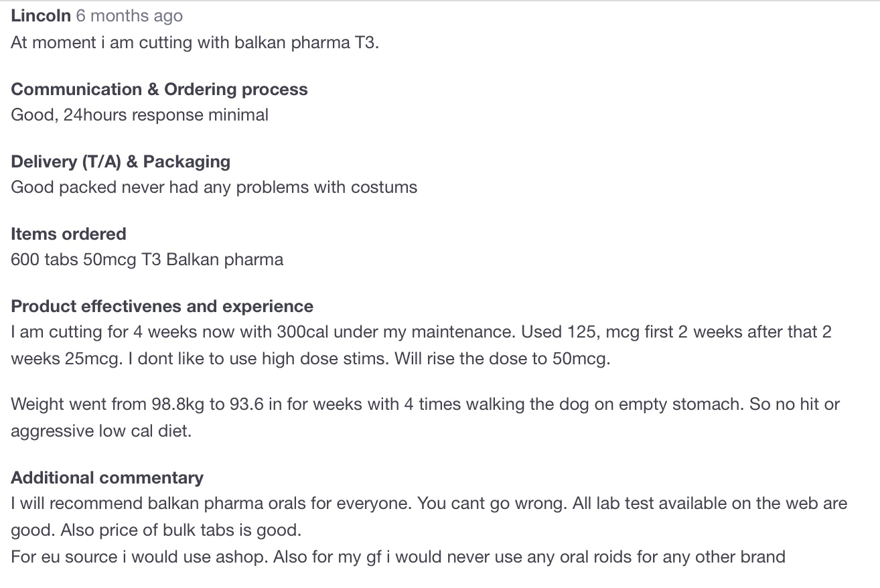Viewport: 880px width, 588px height.
Task: Click the line 'aggressive low cal diet.'
Action: point(101,431)
